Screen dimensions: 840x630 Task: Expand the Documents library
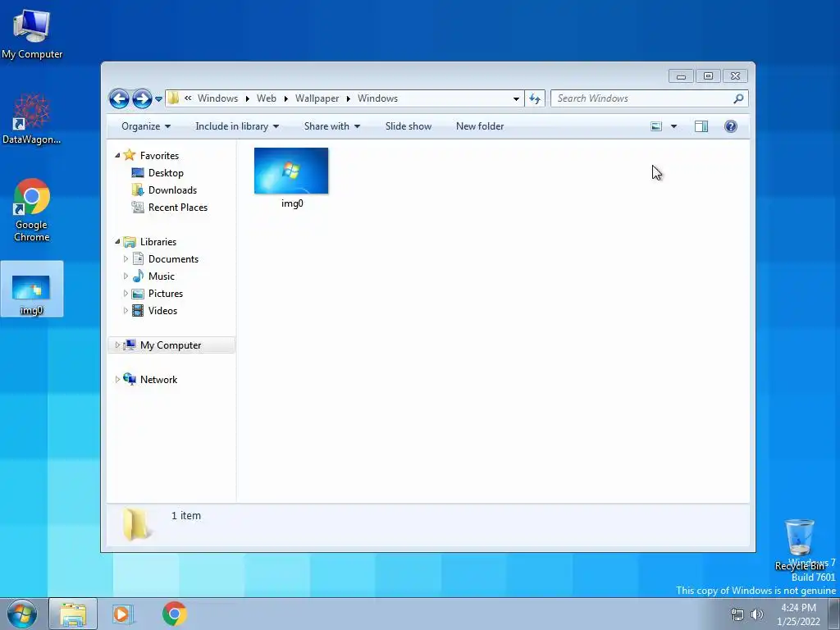click(126, 258)
